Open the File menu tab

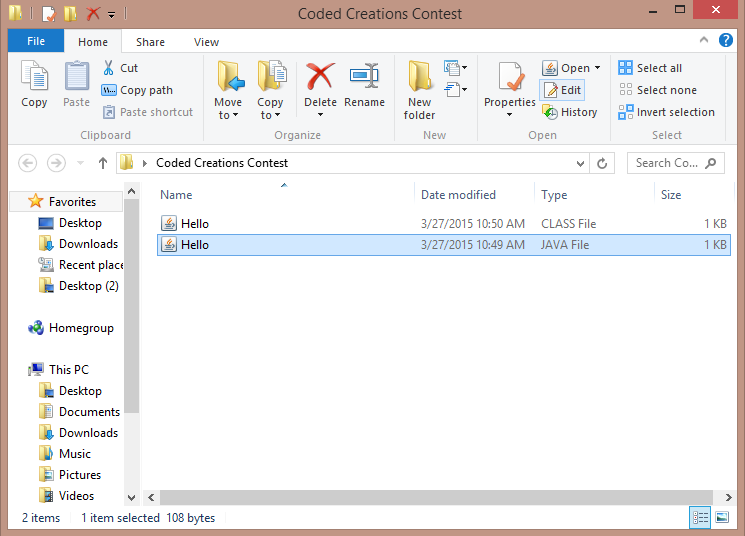tap(36, 41)
